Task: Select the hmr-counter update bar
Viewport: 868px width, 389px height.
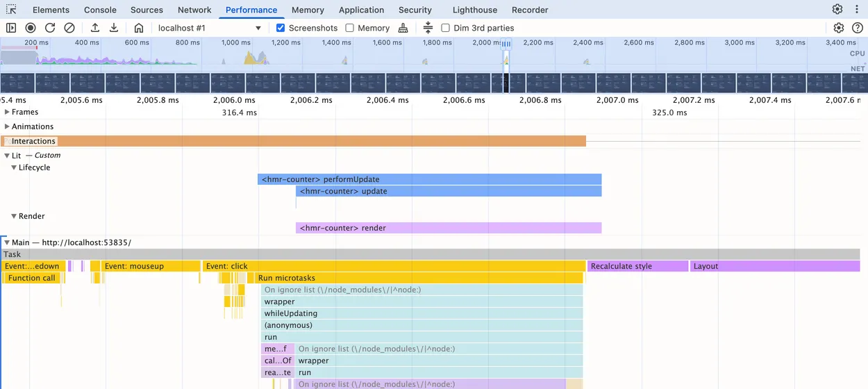Action: pyautogui.click(x=449, y=191)
